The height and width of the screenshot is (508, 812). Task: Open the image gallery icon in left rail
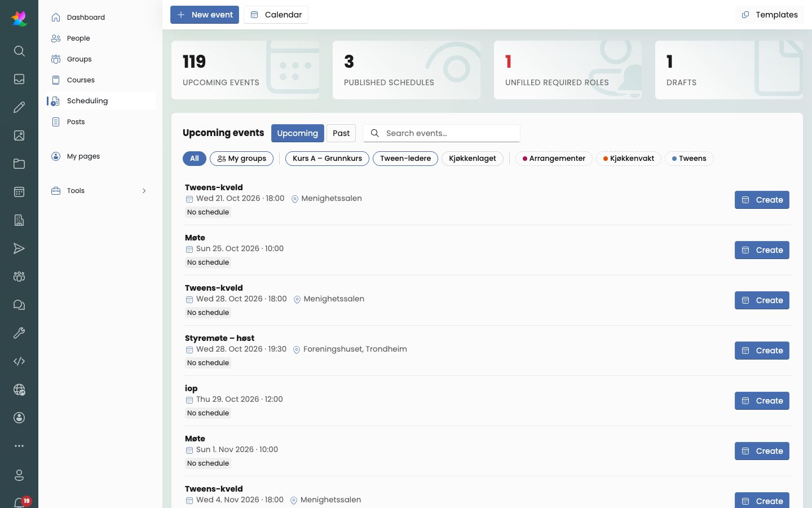(x=19, y=135)
